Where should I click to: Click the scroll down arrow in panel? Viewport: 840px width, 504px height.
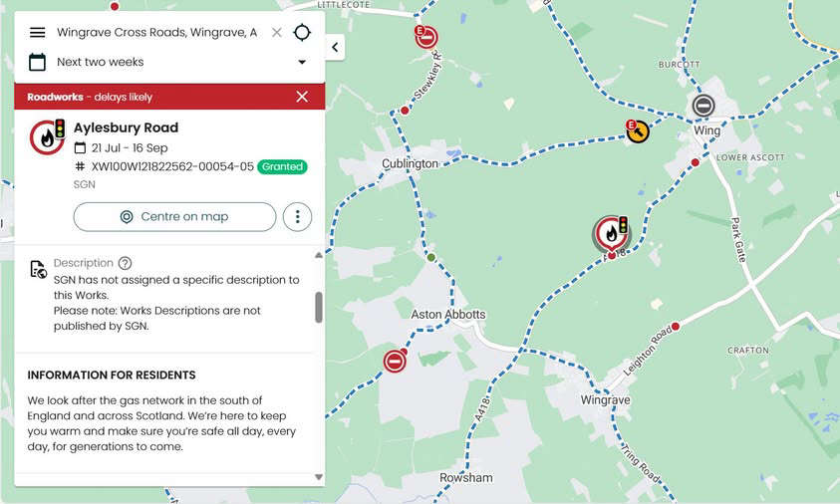click(x=319, y=477)
